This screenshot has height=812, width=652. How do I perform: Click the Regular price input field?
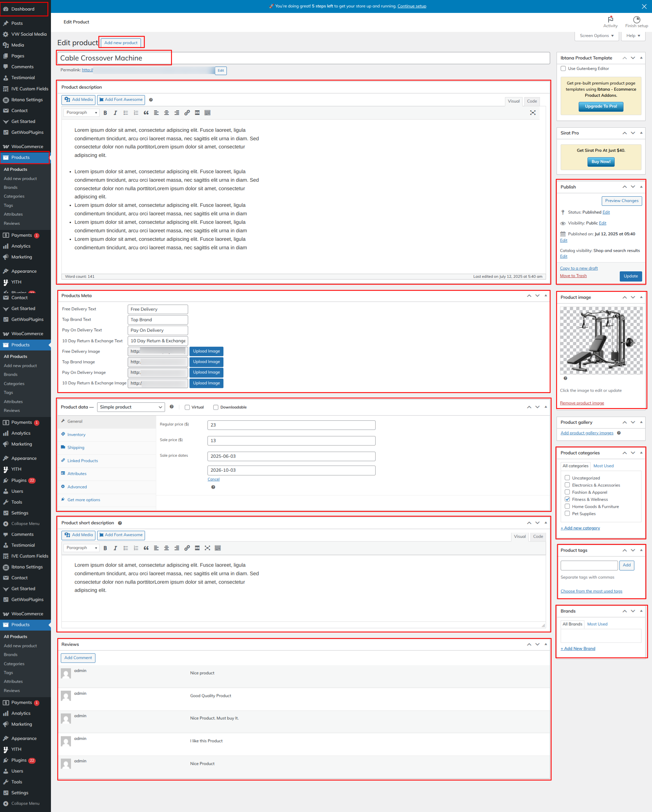pyautogui.click(x=291, y=425)
